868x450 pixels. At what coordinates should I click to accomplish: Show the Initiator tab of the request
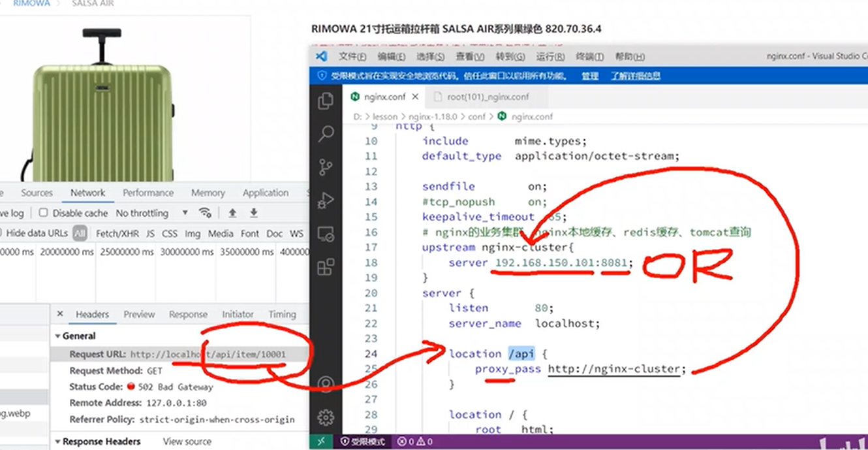tap(238, 314)
